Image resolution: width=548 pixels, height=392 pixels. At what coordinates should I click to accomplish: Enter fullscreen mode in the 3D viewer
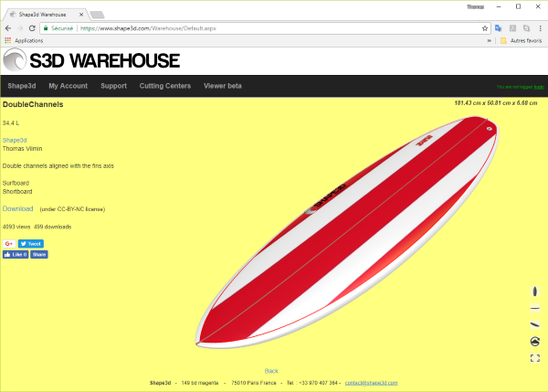[x=535, y=358]
